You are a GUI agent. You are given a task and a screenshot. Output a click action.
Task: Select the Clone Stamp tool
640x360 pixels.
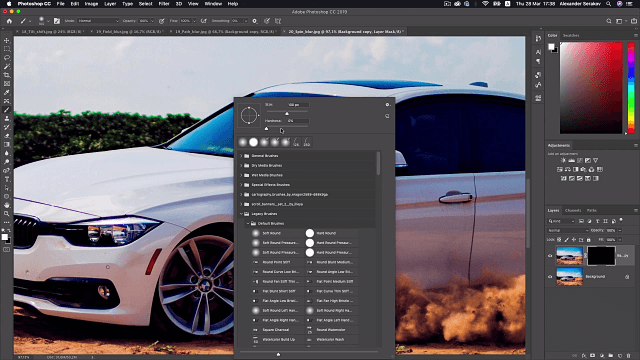(x=7, y=118)
